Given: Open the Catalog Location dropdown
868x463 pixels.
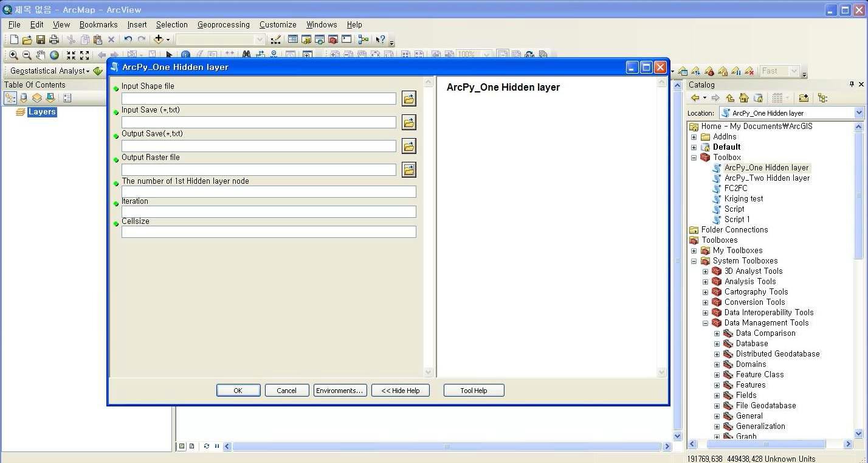Looking at the screenshot, I should (859, 113).
